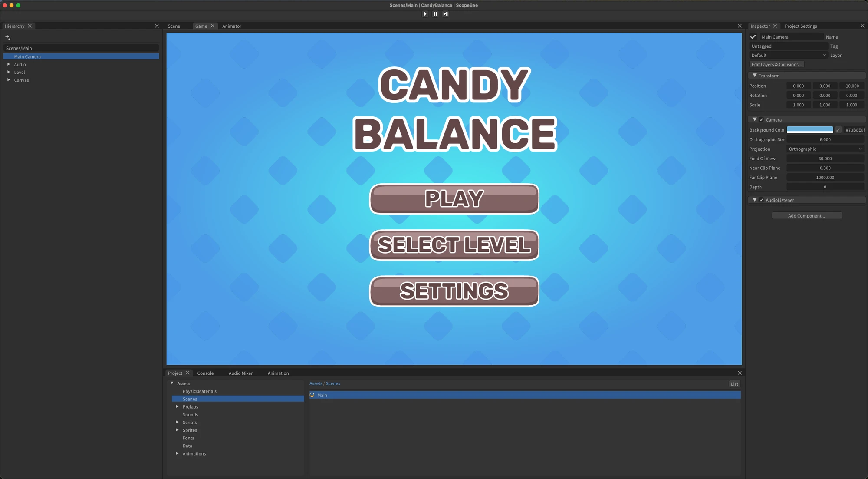Image resolution: width=868 pixels, height=479 pixels.
Task: Expand the Level object in Hierarchy
Action: pos(9,72)
